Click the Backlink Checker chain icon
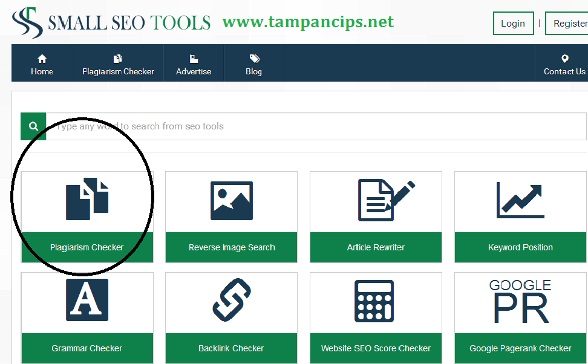The height and width of the screenshot is (364, 588). (231, 300)
